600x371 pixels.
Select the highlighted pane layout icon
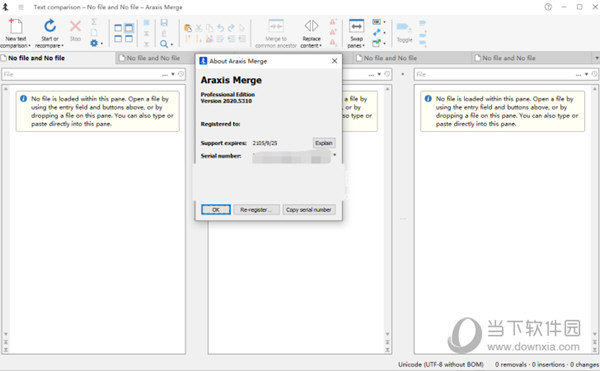pyautogui.click(x=129, y=28)
